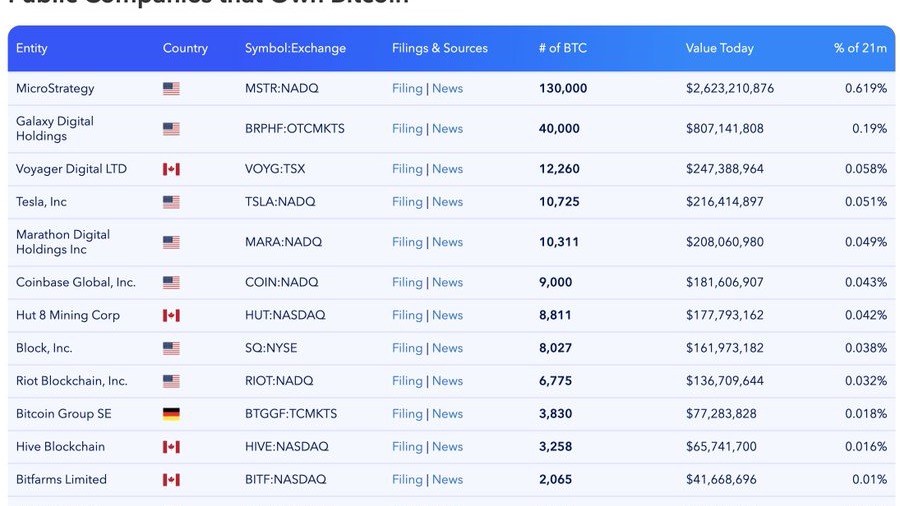Sort by Value Today column header
This screenshot has width=900, height=506.
click(x=719, y=48)
